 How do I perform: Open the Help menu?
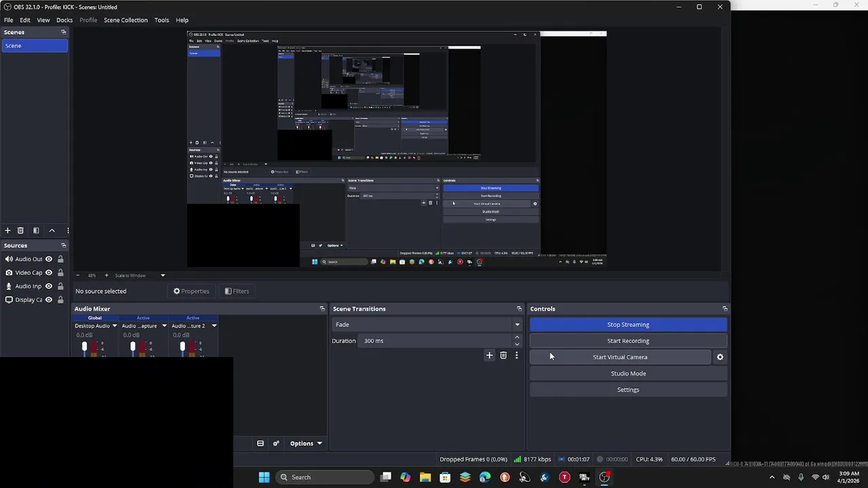click(182, 20)
